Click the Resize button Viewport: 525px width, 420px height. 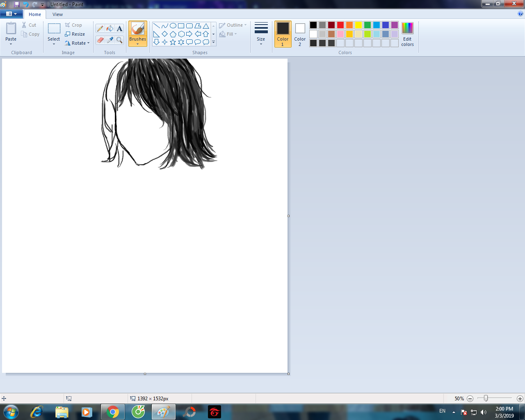tap(75, 34)
